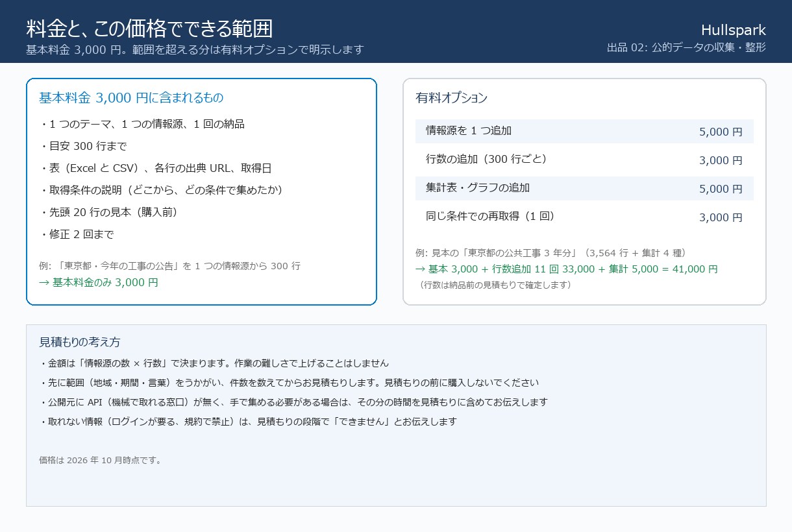This screenshot has width=792, height=532.
Task: Click bullet 表（Excel と CSV）、各行の出典 URL、取得日
Action: tap(155, 168)
